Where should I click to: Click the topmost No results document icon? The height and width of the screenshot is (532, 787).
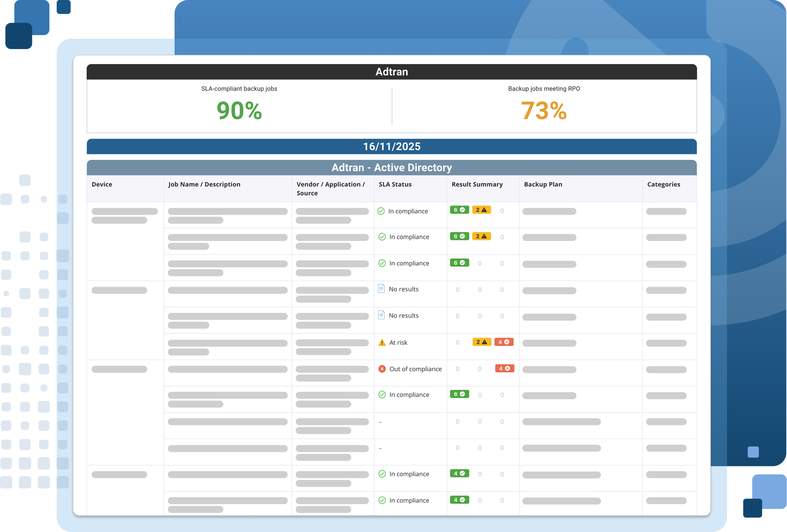tap(381, 288)
